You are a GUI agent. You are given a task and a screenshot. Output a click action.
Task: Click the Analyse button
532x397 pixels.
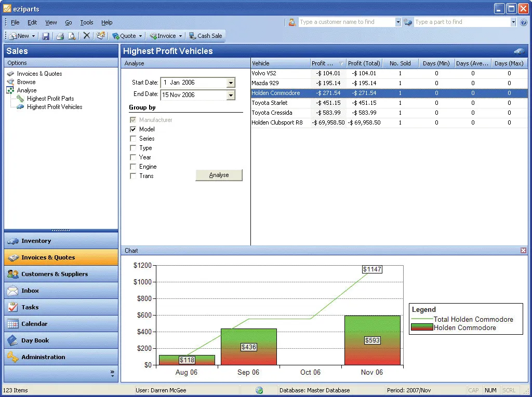pos(219,175)
